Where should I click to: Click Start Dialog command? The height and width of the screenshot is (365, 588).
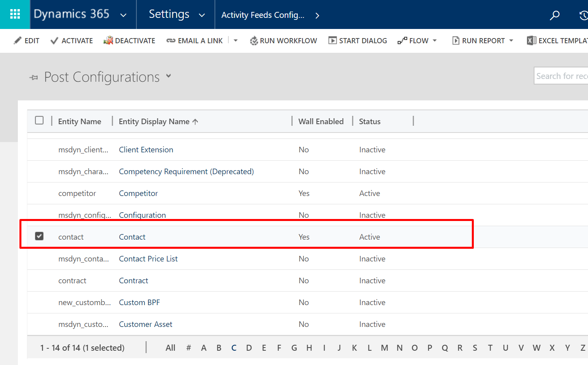click(358, 40)
